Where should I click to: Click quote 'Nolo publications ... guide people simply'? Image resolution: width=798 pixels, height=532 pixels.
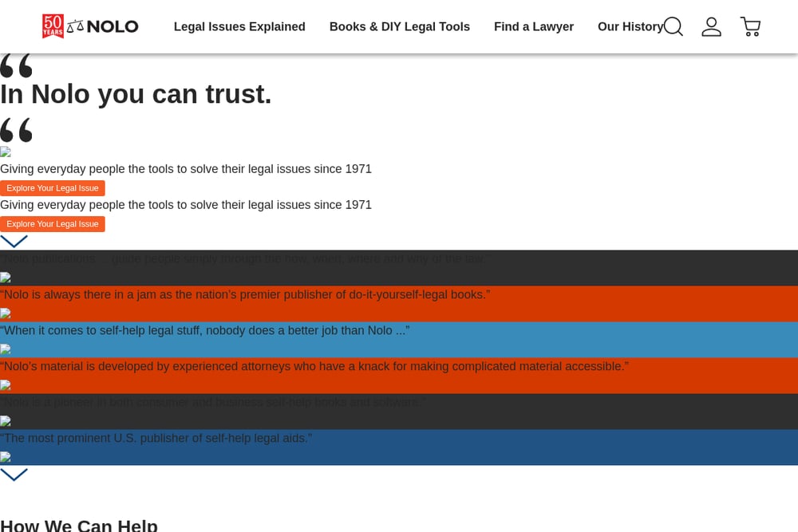[x=243, y=259]
